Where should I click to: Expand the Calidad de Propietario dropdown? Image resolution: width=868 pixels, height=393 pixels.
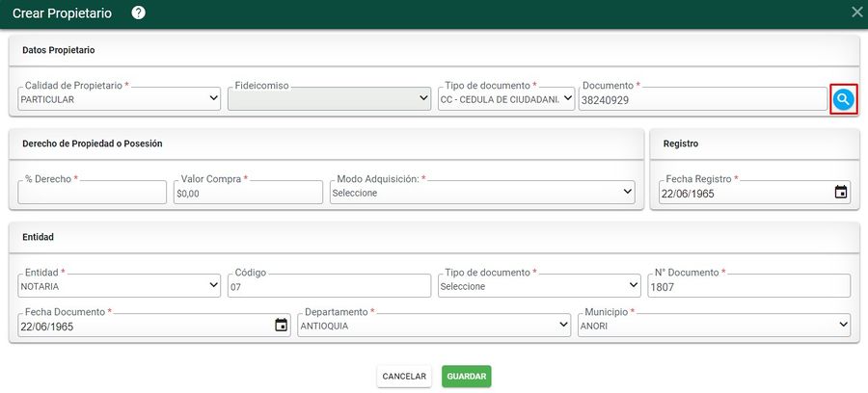[119, 99]
